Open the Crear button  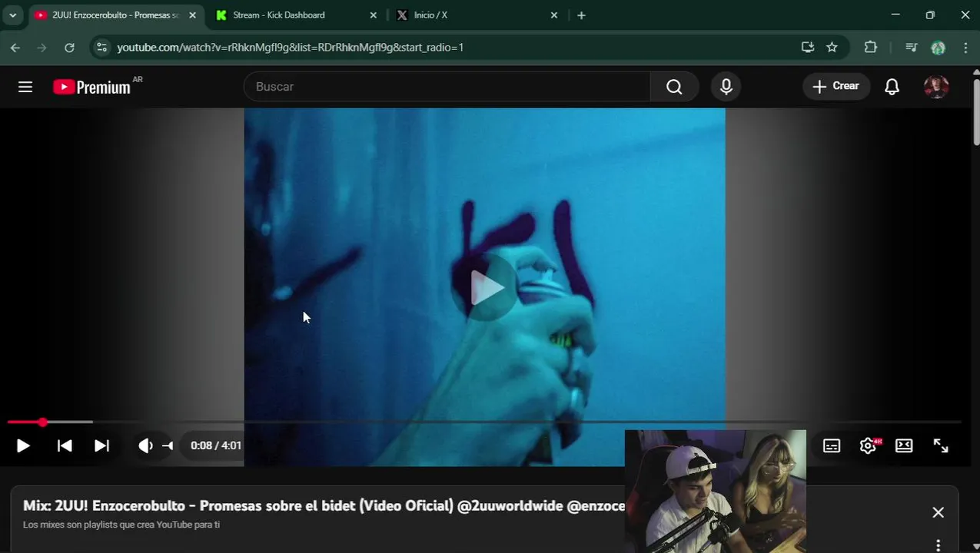[x=836, y=86]
